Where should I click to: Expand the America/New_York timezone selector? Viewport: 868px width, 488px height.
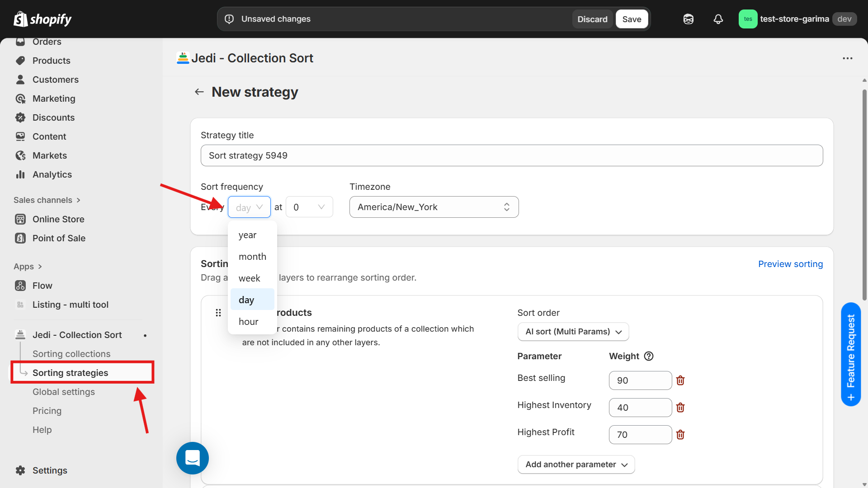(x=434, y=207)
